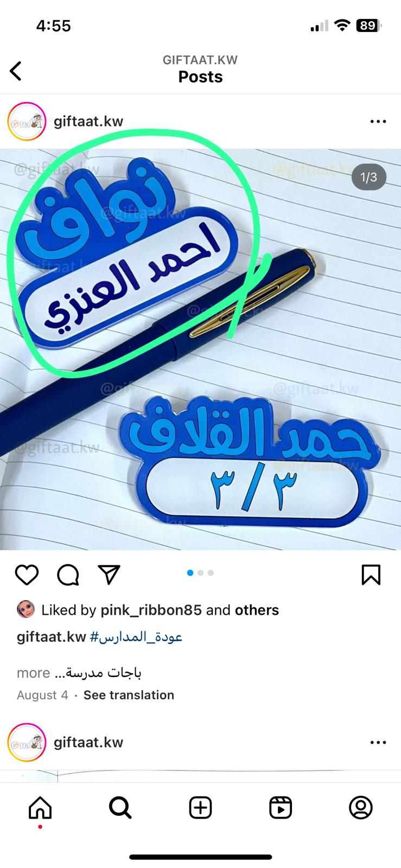Open the Reels icon in the bottom bar
Image resolution: width=401 pixels, height=868 pixels.
coord(281,808)
